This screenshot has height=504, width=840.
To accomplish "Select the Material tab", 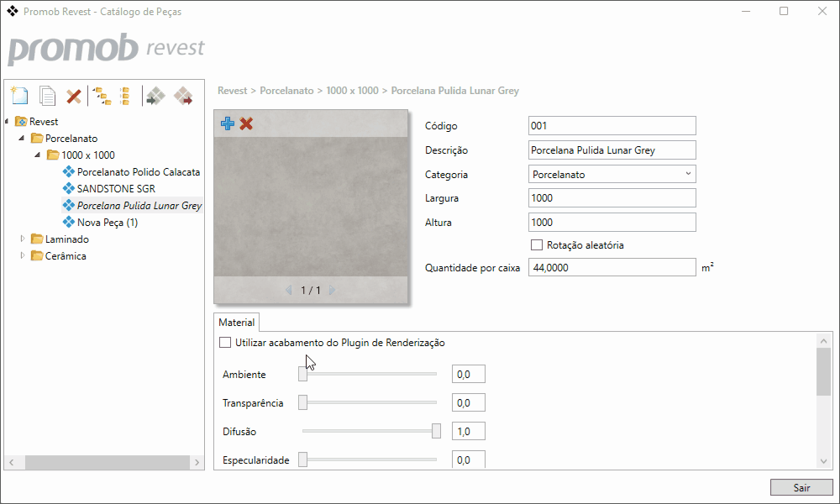I will coord(236,322).
